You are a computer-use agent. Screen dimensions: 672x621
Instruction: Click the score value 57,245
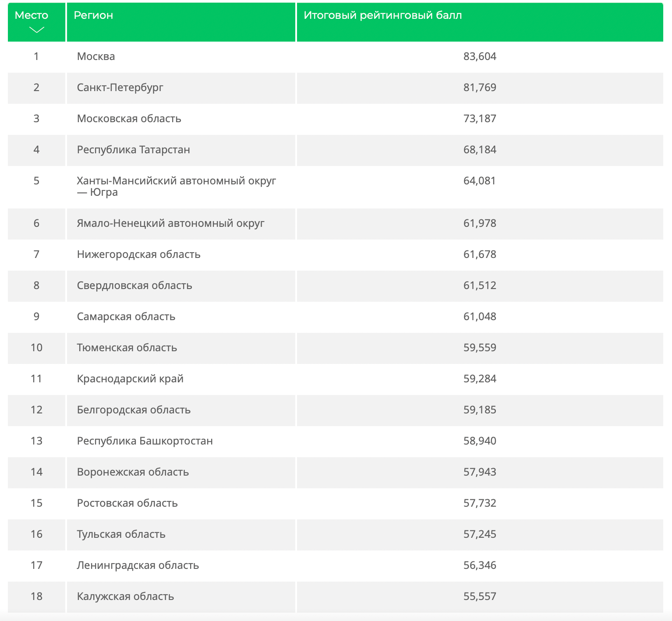(x=480, y=534)
